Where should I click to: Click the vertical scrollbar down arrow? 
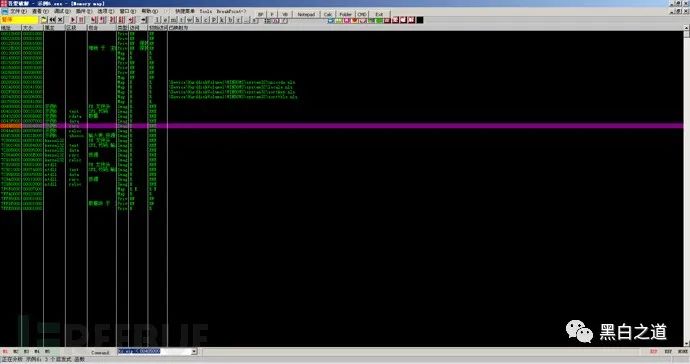pos(686,344)
